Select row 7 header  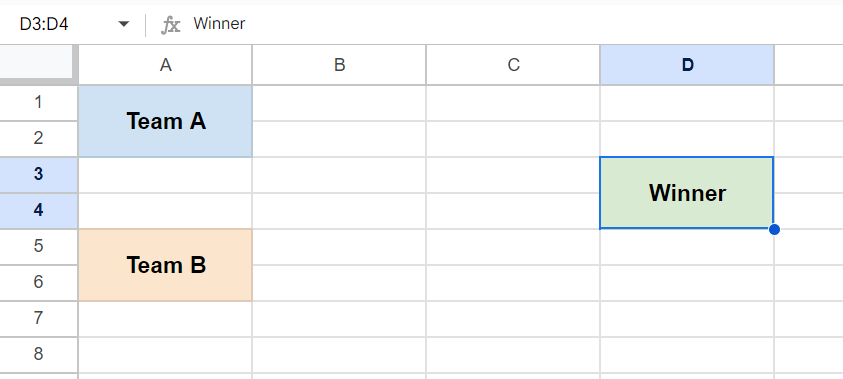(x=39, y=319)
